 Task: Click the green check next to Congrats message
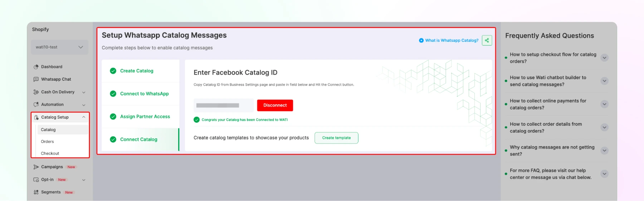point(196,120)
